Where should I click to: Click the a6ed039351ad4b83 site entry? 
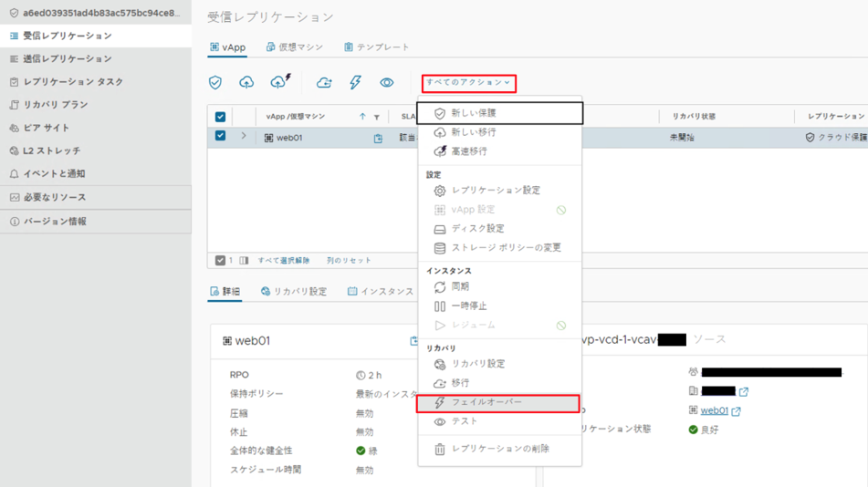tap(96, 13)
